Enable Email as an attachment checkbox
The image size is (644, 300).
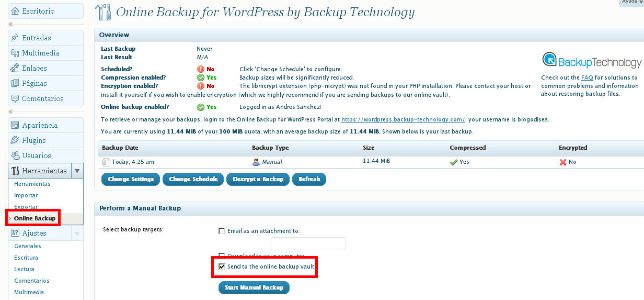point(222,231)
